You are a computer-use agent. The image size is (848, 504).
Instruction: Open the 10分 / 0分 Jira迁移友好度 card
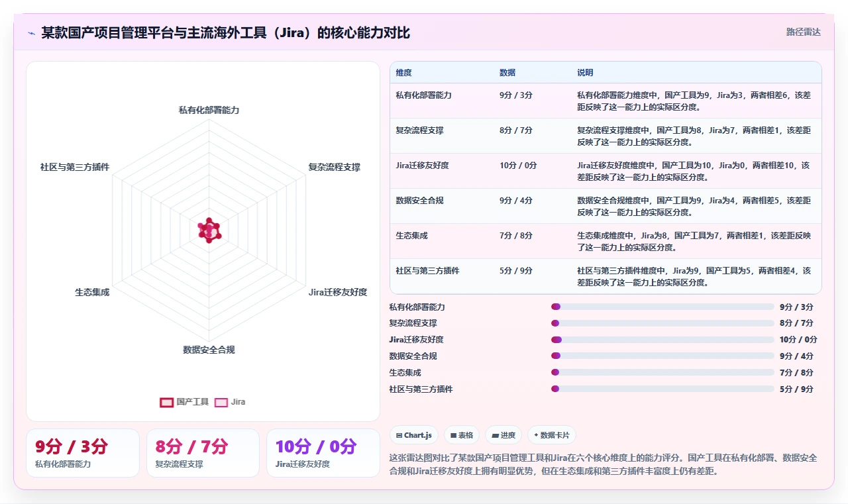point(323,453)
